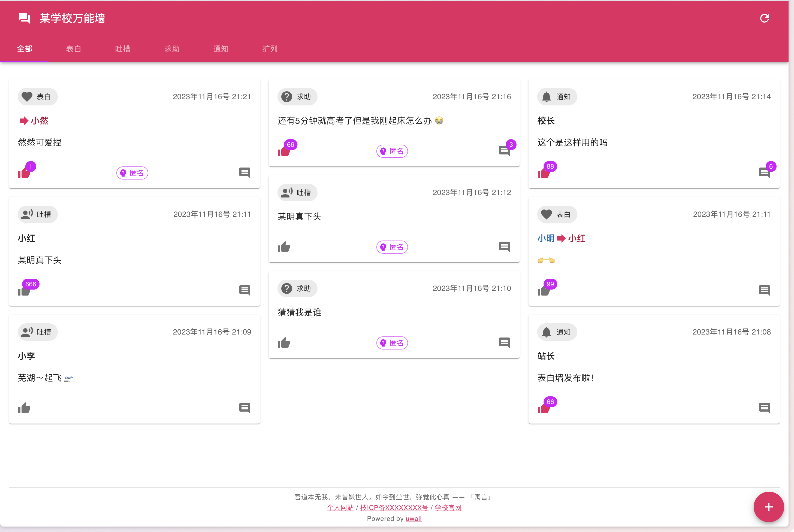Like the anonymous 某明真下头 post
This screenshot has width=794, height=532.
pos(284,247)
